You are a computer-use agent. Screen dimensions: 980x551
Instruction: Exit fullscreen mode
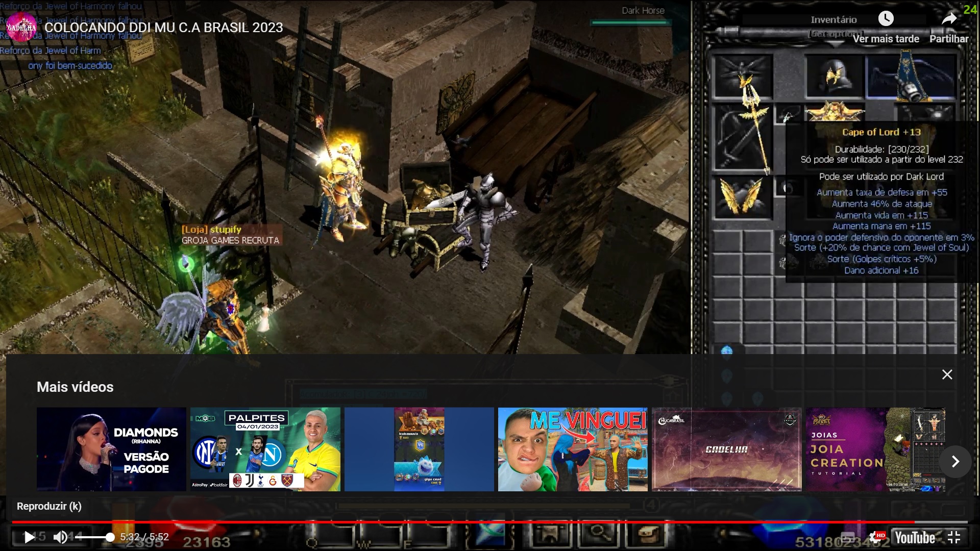coord(953,537)
